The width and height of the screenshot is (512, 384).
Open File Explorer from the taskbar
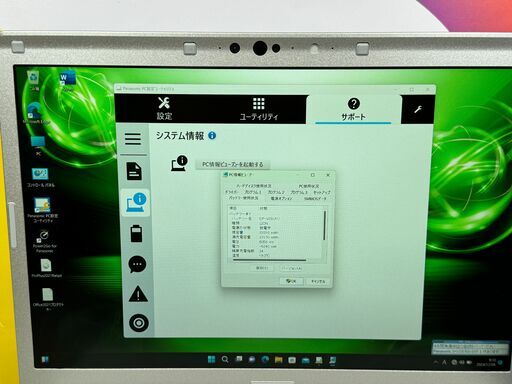click(278, 360)
